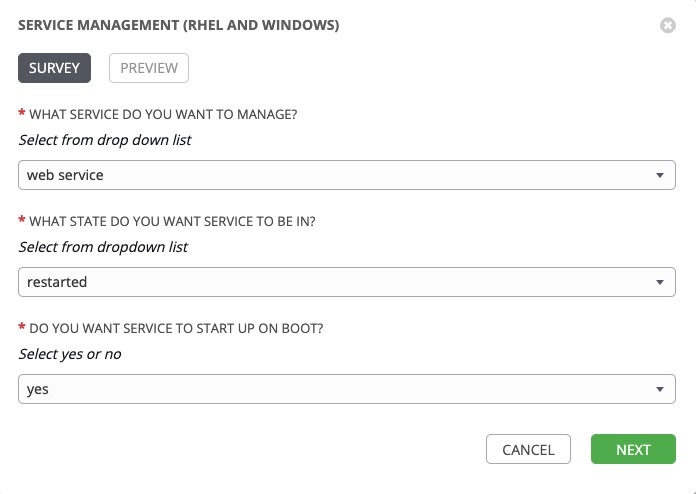Close the Service Management dialog
The width and height of the screenshot is (696, 494).
point(668,25)
